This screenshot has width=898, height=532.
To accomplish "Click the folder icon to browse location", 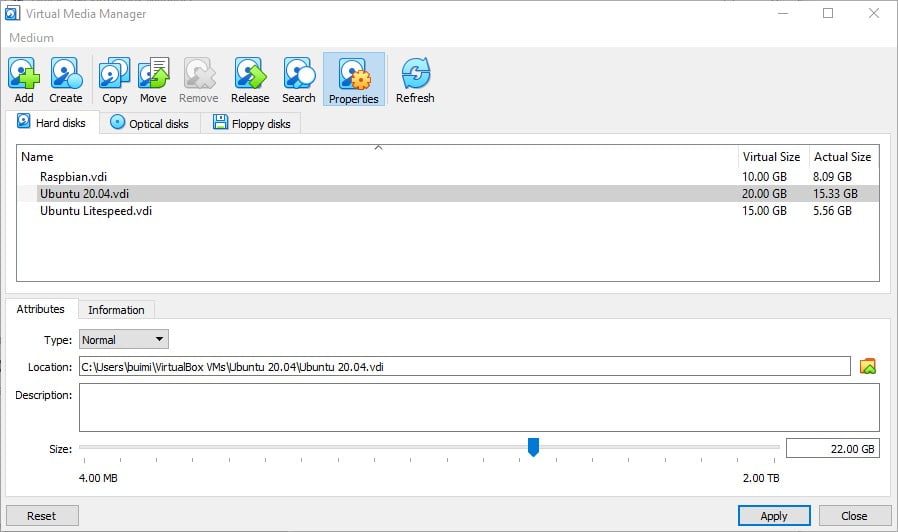I will [867, 367].
